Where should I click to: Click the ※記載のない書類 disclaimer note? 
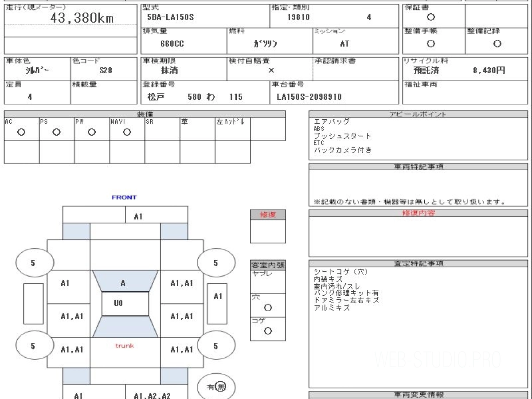[x=410, y=202]
